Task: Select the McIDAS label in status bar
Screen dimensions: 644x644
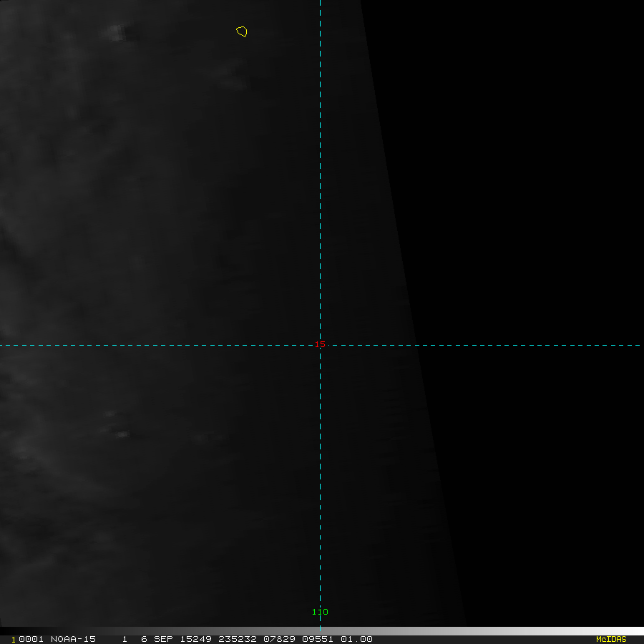Action: click(610, 639)
